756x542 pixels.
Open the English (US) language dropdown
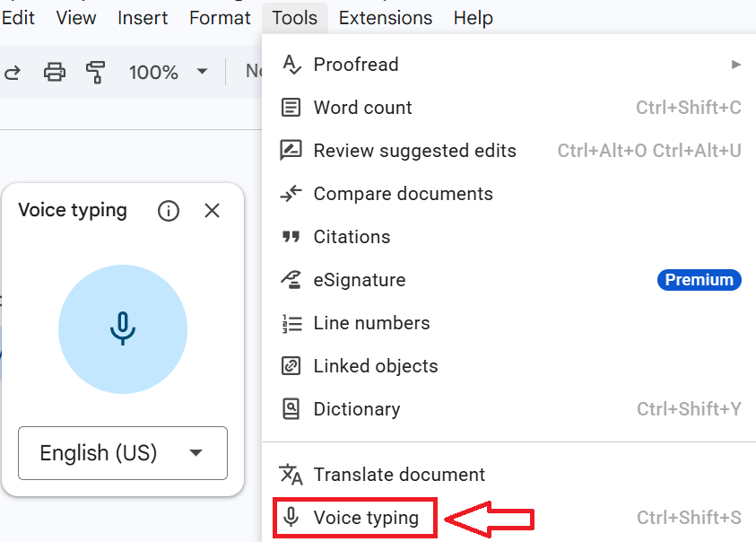point(123,453)
